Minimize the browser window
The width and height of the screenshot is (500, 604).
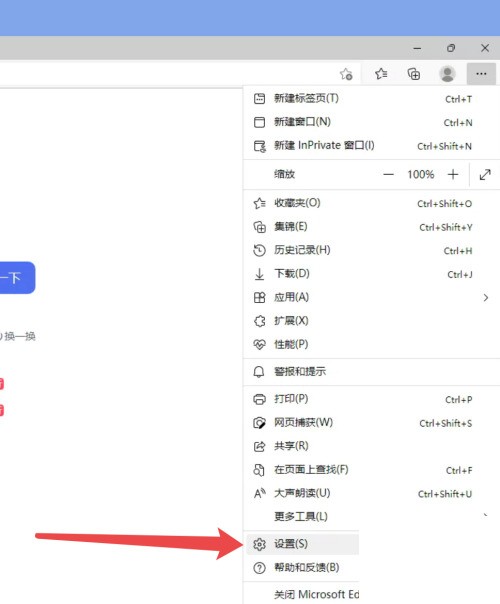coord(417,49)
